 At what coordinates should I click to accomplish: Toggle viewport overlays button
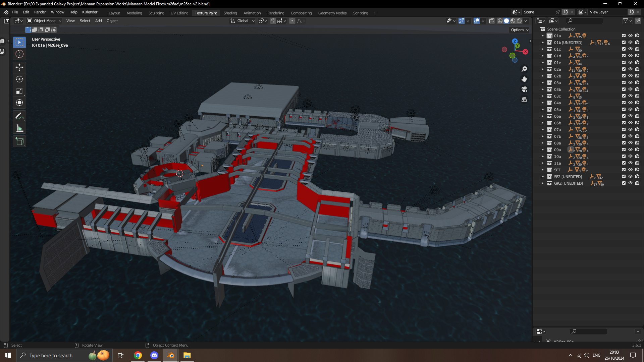[477, 21]
